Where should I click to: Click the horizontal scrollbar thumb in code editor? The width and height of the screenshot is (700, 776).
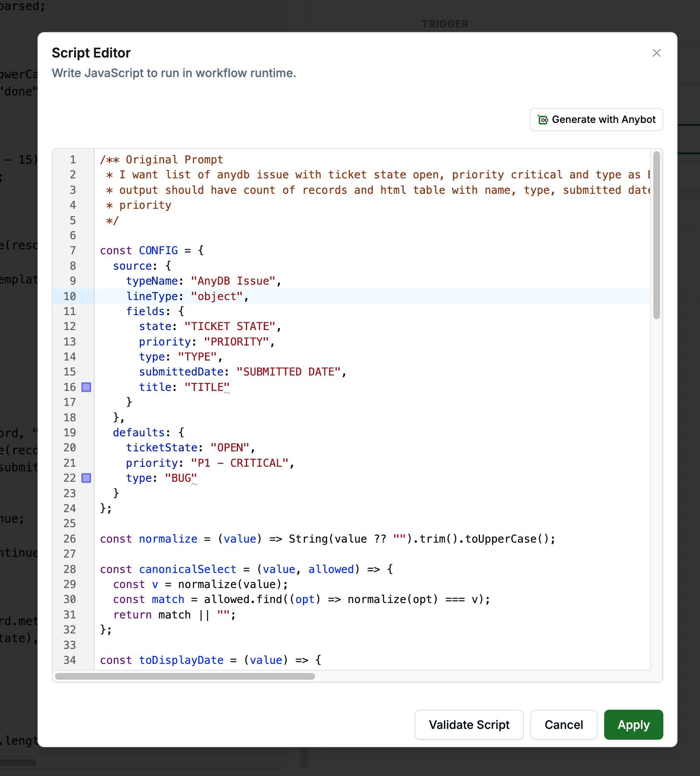pos(185,676)
